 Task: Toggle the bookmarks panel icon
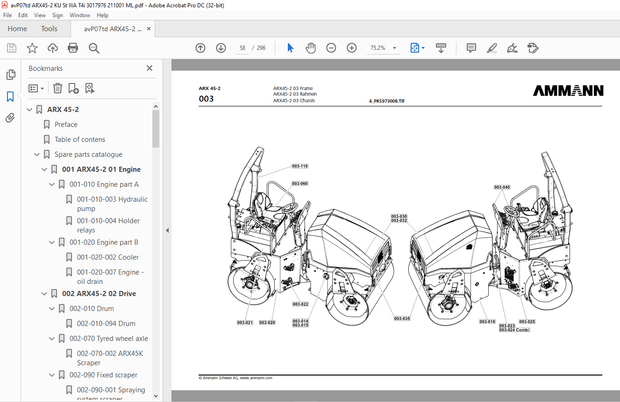(x=11, y=96)
